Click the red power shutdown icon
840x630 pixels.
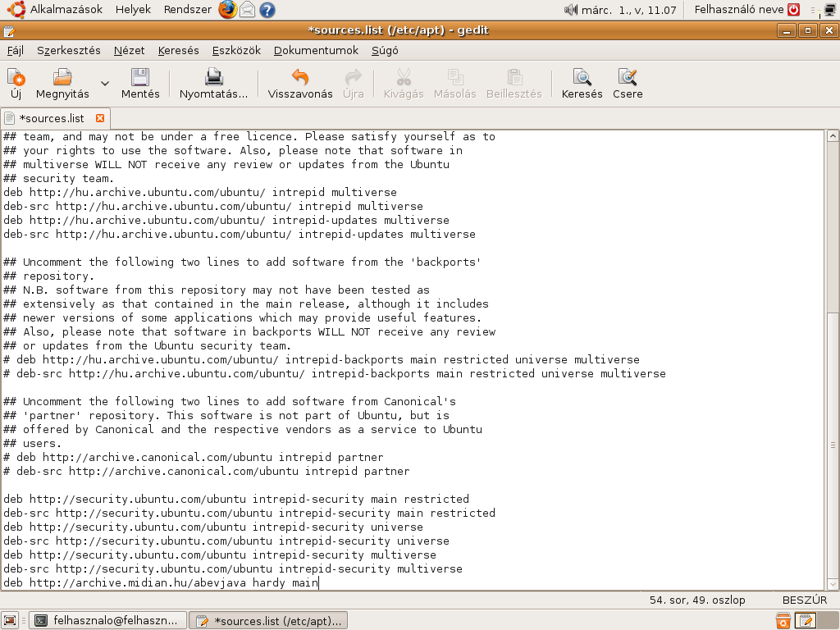(x=794, y=9)
